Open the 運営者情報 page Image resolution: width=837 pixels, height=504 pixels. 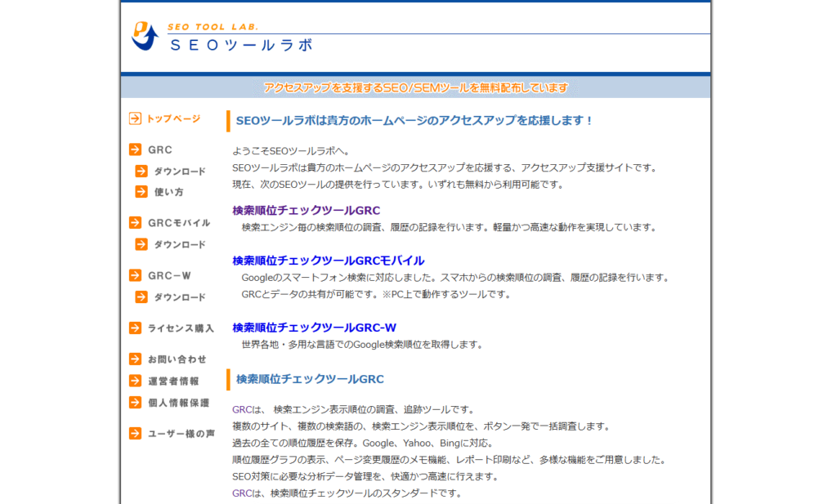point(173,381)
